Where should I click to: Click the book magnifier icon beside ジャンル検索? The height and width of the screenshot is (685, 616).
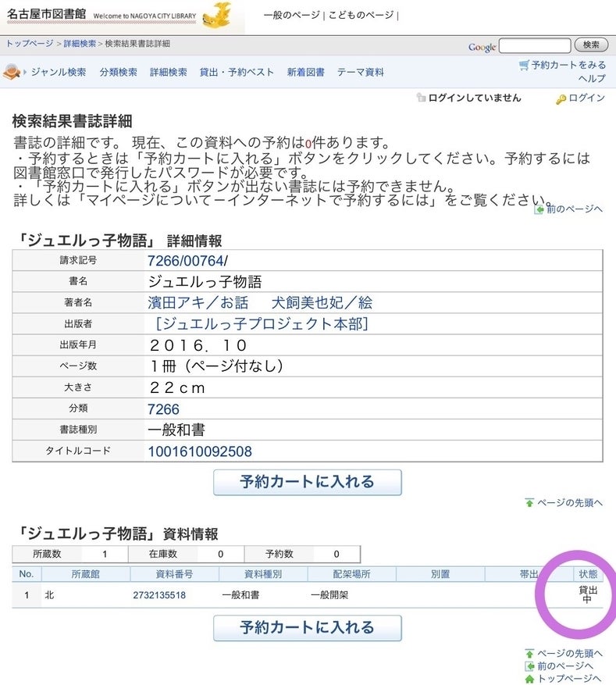[x=12, y=73]
